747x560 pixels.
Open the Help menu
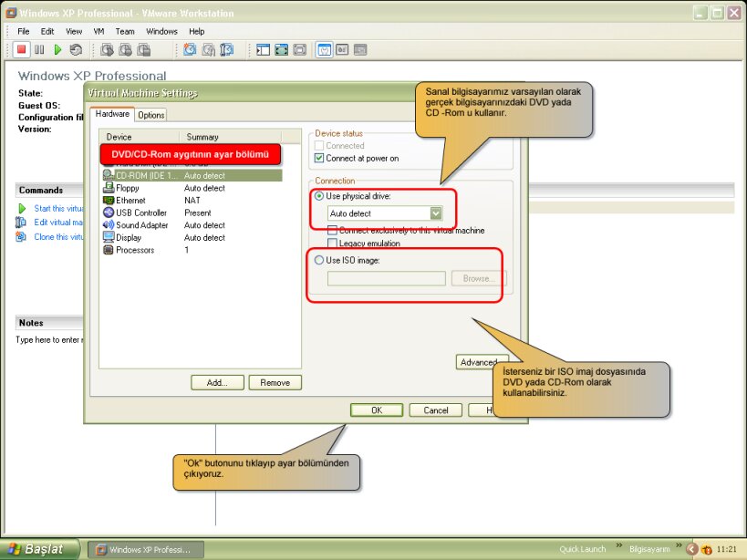[x=197, y=31]
